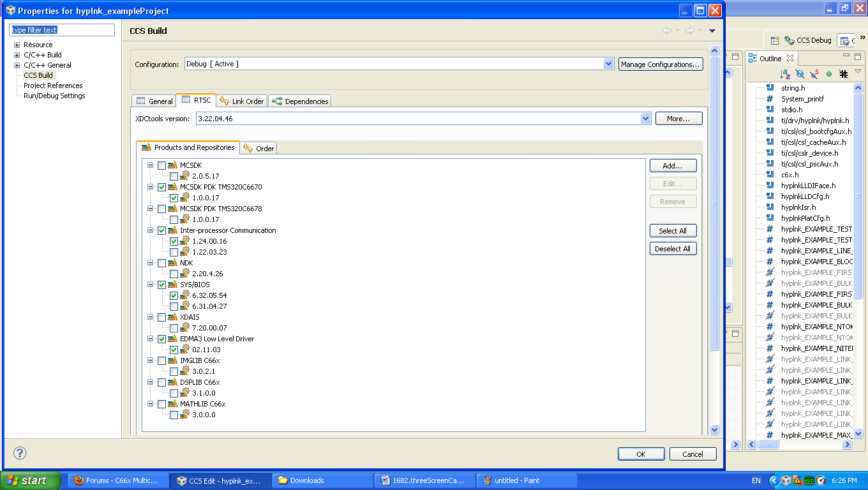Click the type filter text field
The width and height of the screenshot is (868, 490).
click(x=62, y=30)
